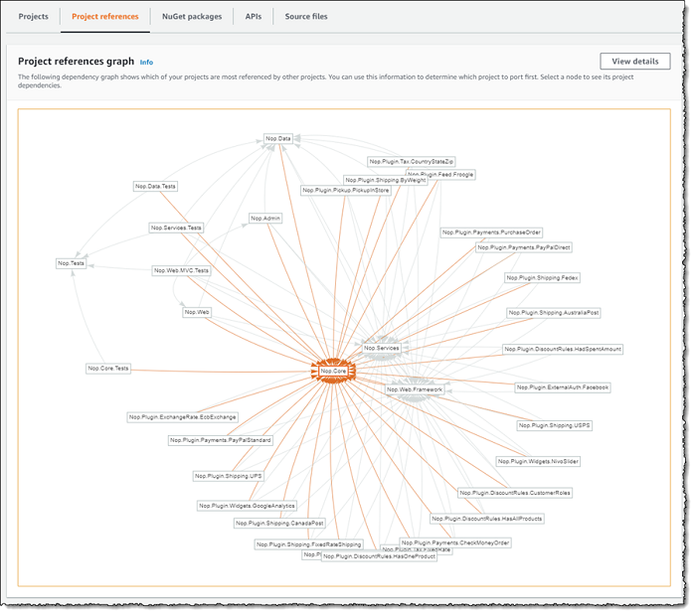Select the Nop.Plugin.ExternalAuth.Facebook node
This screenshot has height=616, width=696.
tap(563, 386)
